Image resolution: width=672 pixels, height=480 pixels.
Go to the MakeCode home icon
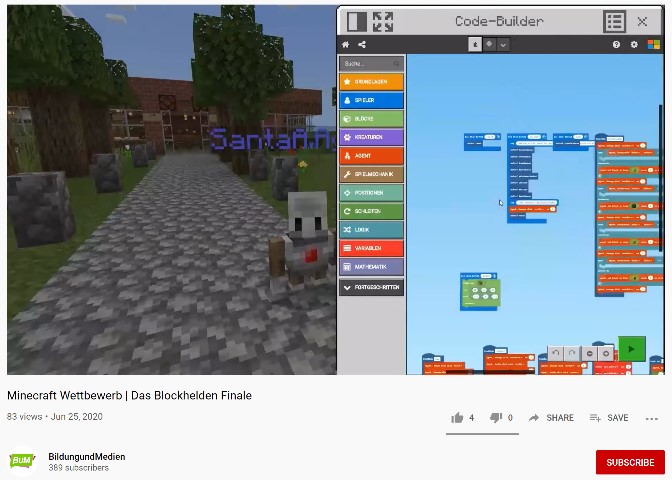tap(345, 45)
